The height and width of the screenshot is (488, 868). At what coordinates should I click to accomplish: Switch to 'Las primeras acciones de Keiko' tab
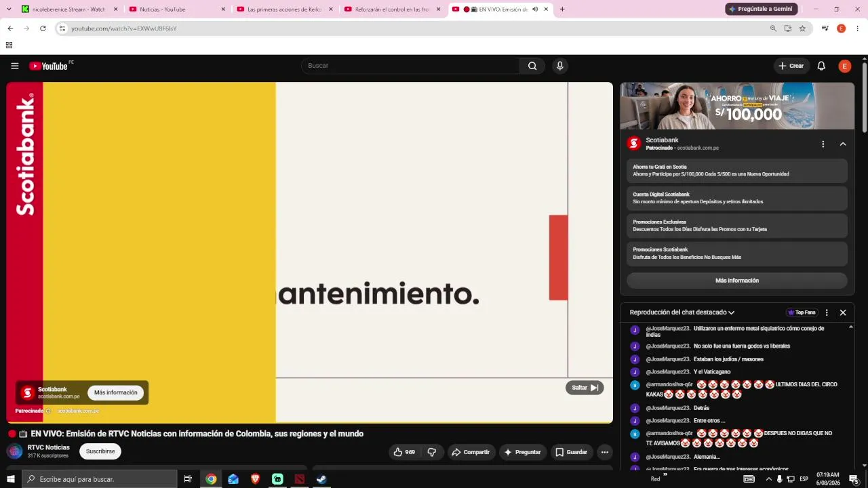pyautogui.click(x=284, y=9)
